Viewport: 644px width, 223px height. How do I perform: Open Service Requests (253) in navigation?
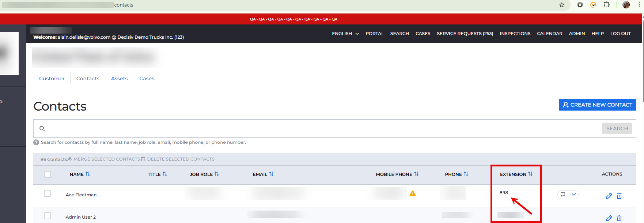coord(465,34)
